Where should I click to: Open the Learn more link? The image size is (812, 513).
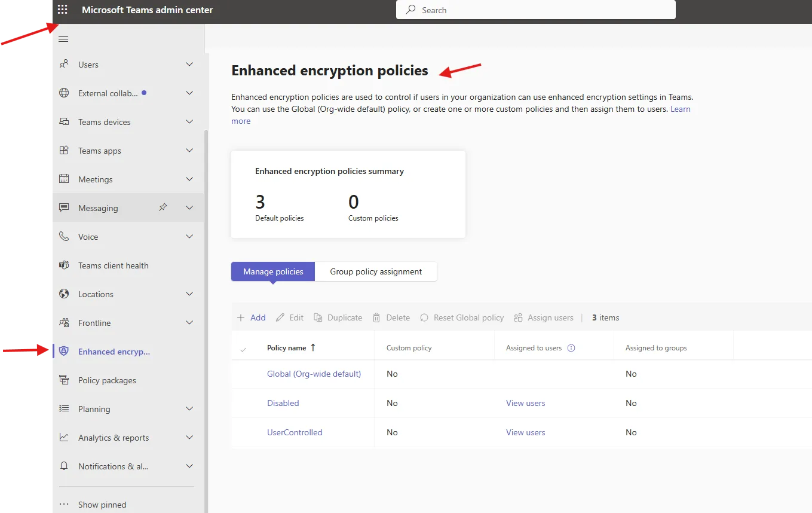coord(681,109)
